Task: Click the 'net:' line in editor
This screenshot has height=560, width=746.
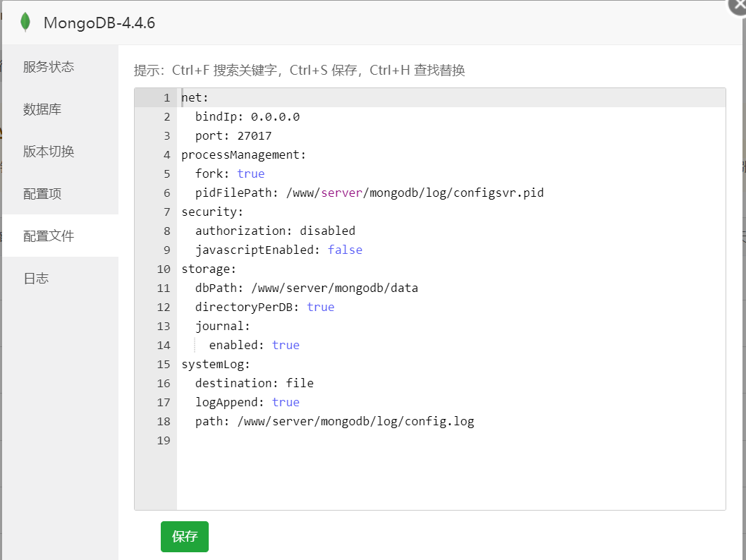Action: [x=195, y=97]
